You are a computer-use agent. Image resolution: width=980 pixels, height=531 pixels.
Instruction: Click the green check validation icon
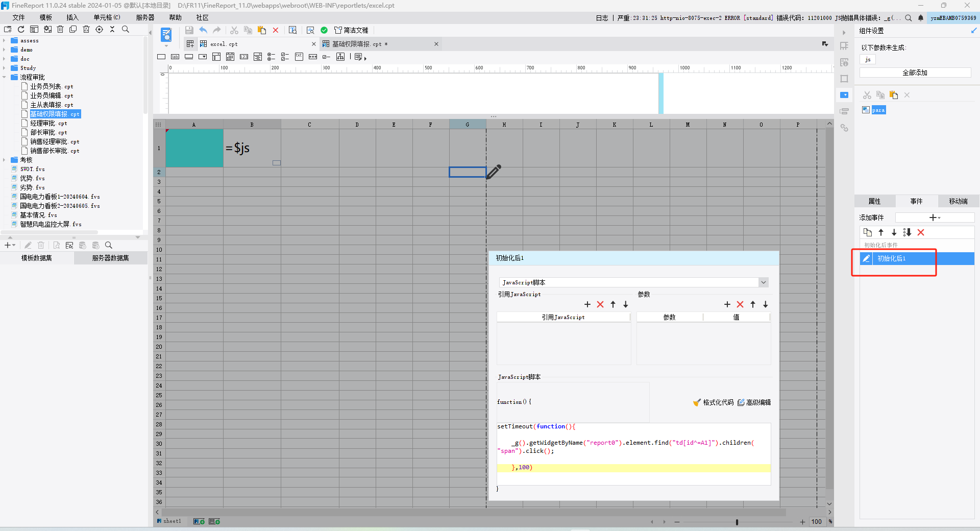(324, 30)
